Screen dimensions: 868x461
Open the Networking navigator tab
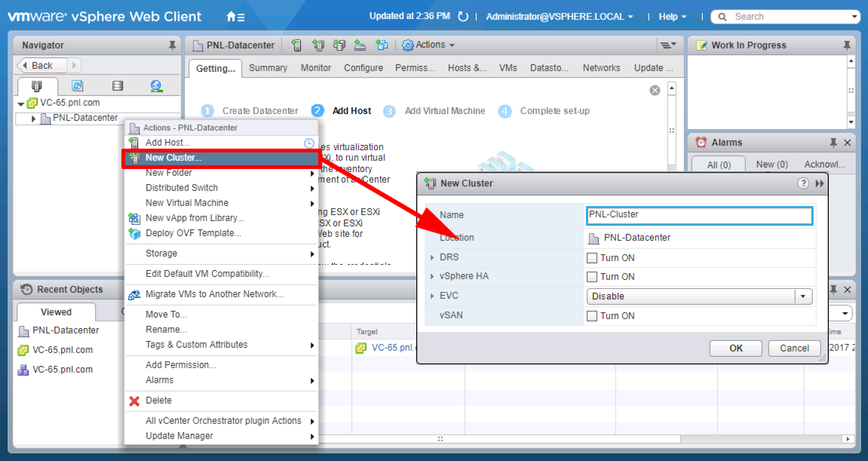[x=156, y=86]
